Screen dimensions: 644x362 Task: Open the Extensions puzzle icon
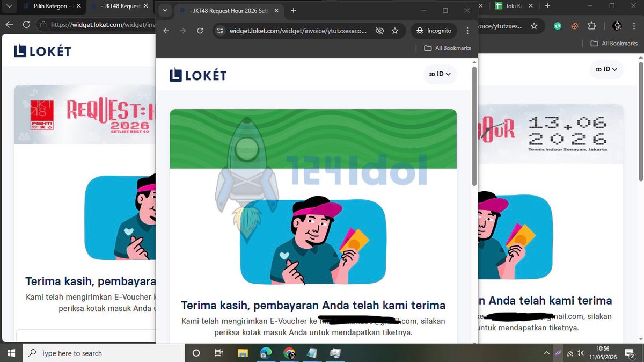coord(592,25)
